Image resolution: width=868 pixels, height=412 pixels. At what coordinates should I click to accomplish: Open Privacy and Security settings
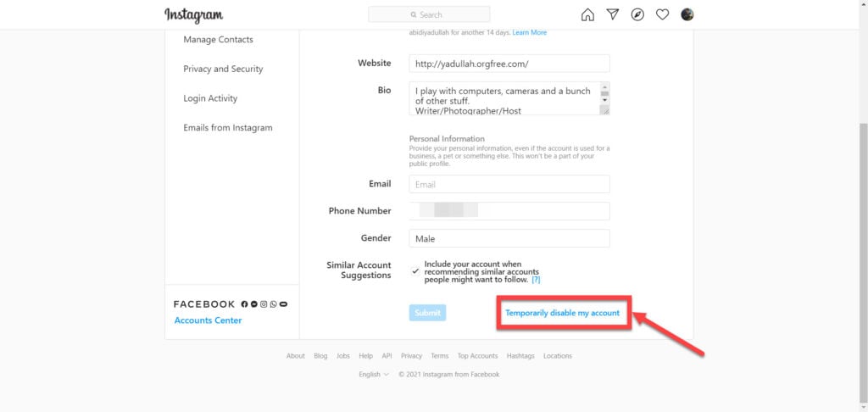[x=223, y=70]
